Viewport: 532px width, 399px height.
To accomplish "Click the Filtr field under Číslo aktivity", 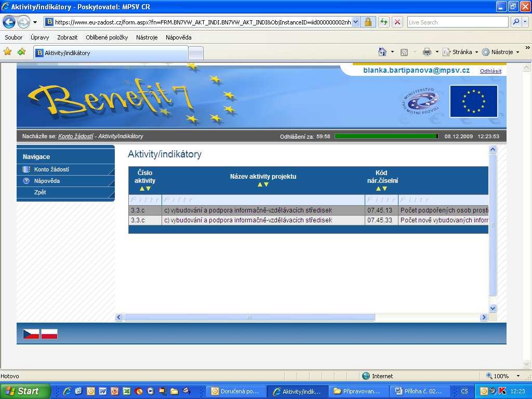I will click(145, 200).
